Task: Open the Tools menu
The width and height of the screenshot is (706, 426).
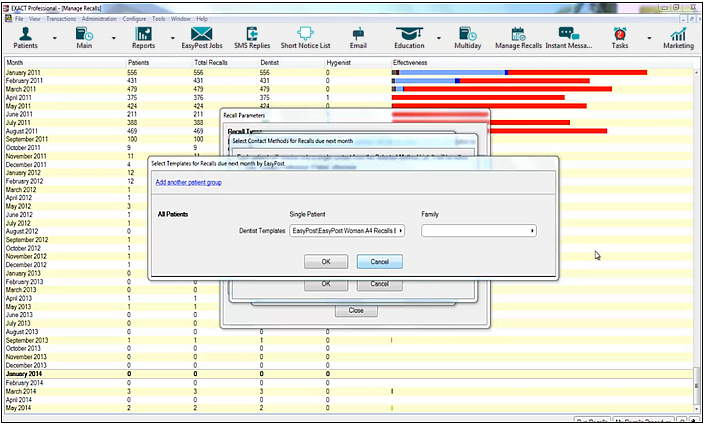Action: click(158, 19)
